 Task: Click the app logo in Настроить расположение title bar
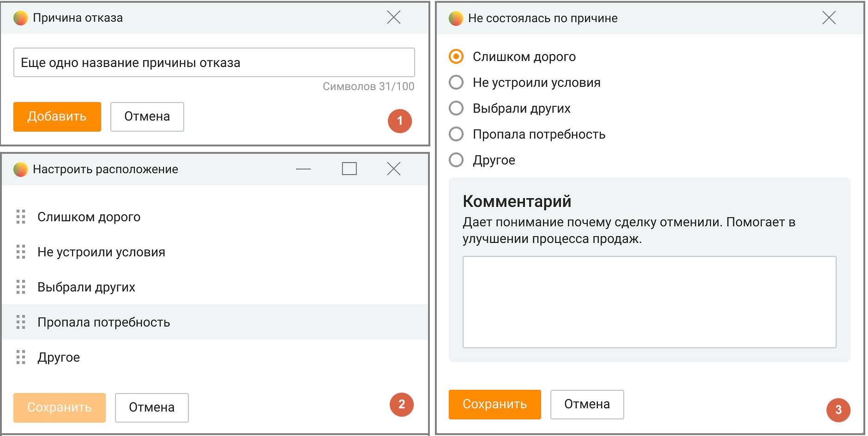point(21,170)
